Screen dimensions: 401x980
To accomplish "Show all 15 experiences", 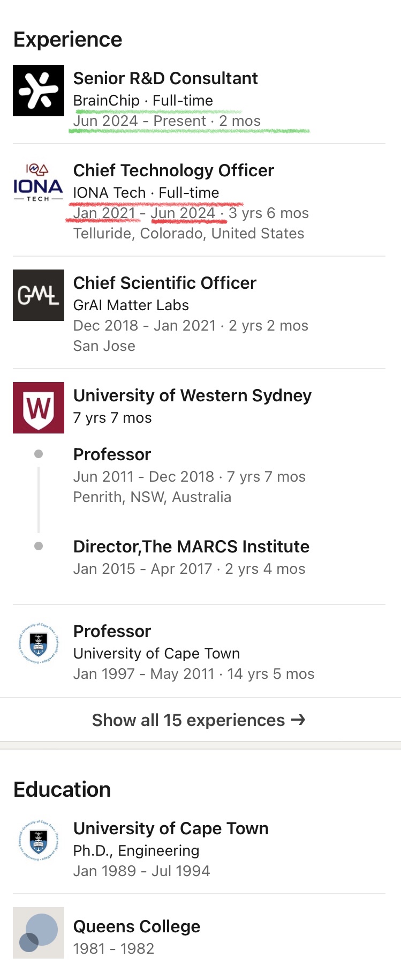I will (x=188, y=720).
